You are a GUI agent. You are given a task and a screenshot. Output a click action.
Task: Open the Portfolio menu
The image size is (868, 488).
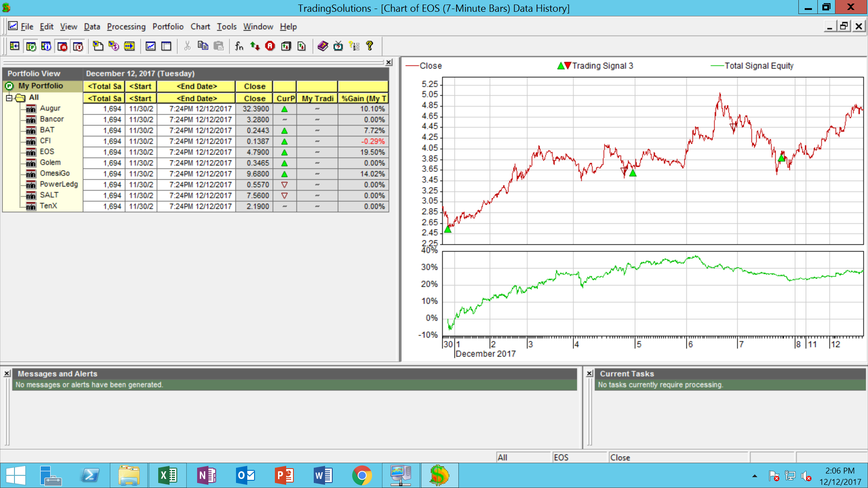168,27
